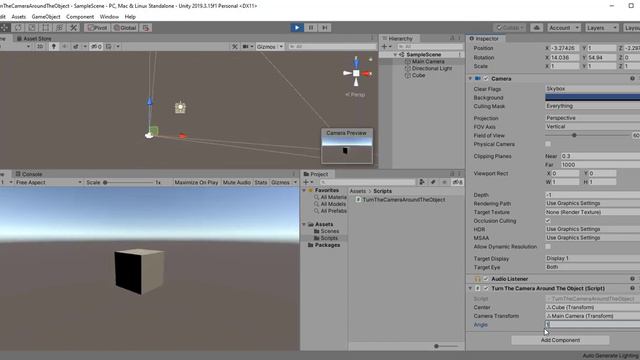Toggle hidden packages visibility in Project

(457, 182)
